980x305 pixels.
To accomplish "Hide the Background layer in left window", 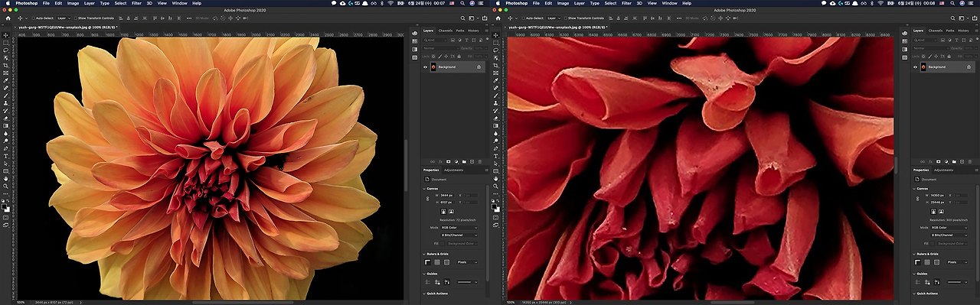I will (x=425, y=67).
